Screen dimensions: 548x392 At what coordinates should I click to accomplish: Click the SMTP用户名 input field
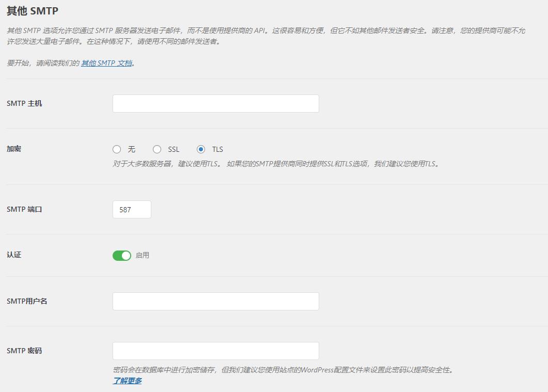click(x=215, y=301)
